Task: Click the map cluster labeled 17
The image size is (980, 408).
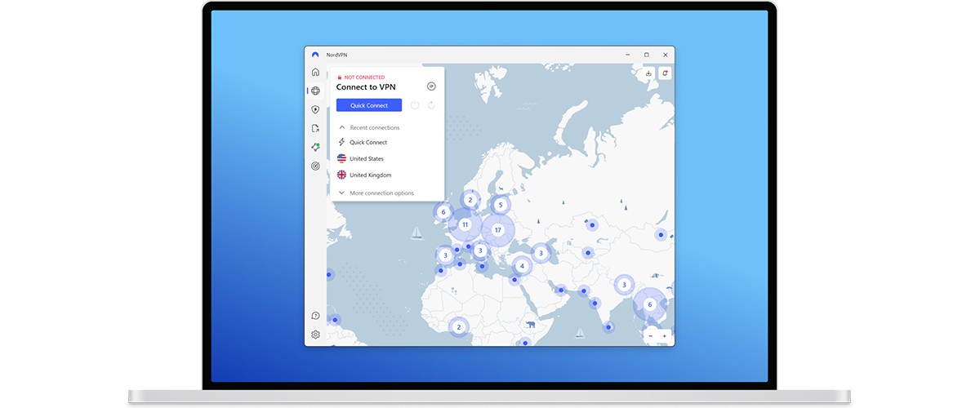Action: coord(497,230)
